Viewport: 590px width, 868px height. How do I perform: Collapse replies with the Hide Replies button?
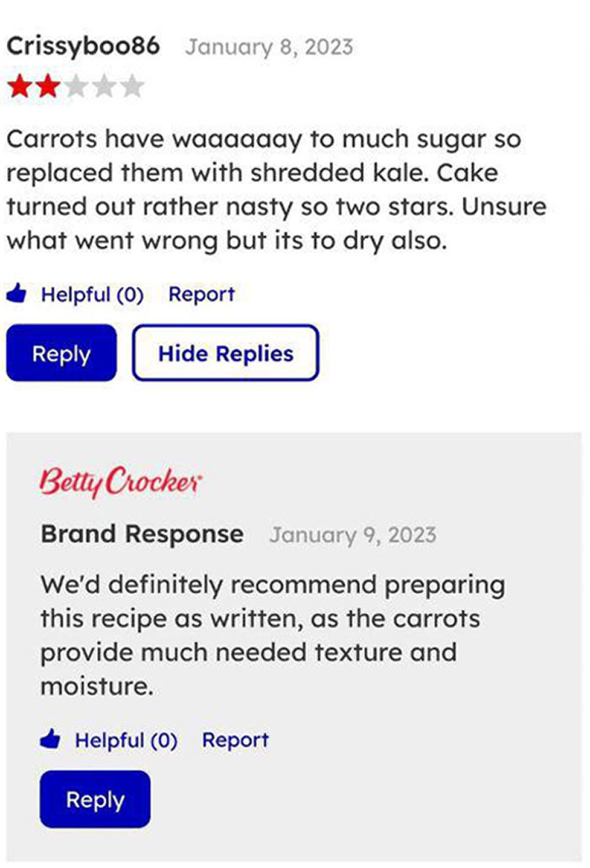pyautogui.click(x=225, y=353)
